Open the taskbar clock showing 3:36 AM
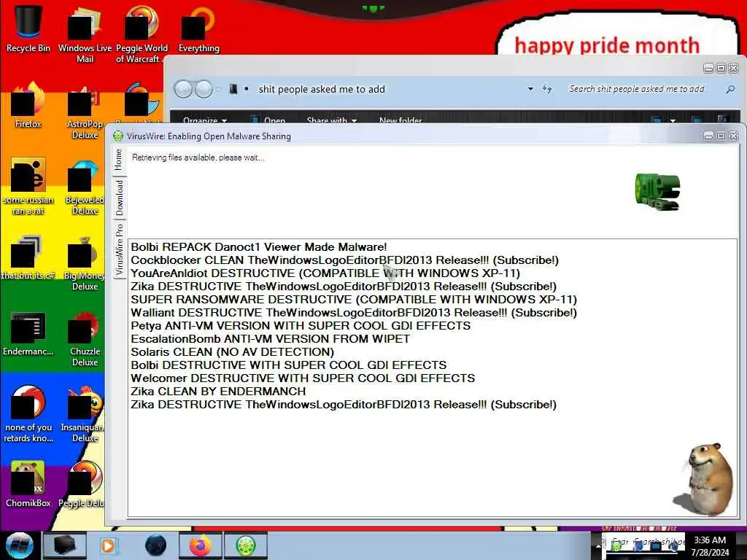Image resolution: width=747 pixels, height=560 pixels. (x=710, y=545)
